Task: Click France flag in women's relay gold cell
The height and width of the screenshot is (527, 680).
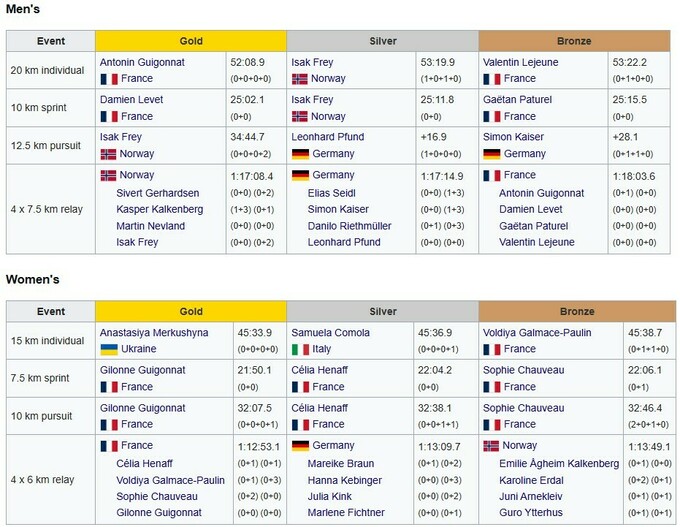Action: click(x=108, y=446)
